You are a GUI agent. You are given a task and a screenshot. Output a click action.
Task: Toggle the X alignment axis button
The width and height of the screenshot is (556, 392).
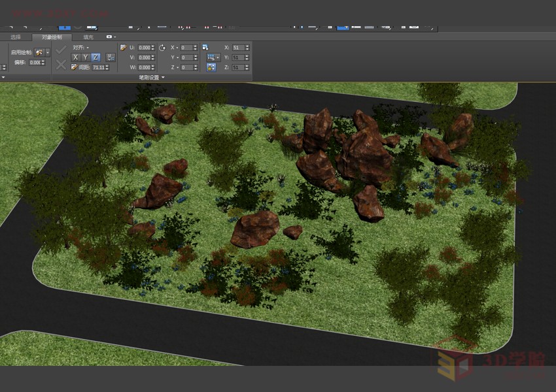76,57
